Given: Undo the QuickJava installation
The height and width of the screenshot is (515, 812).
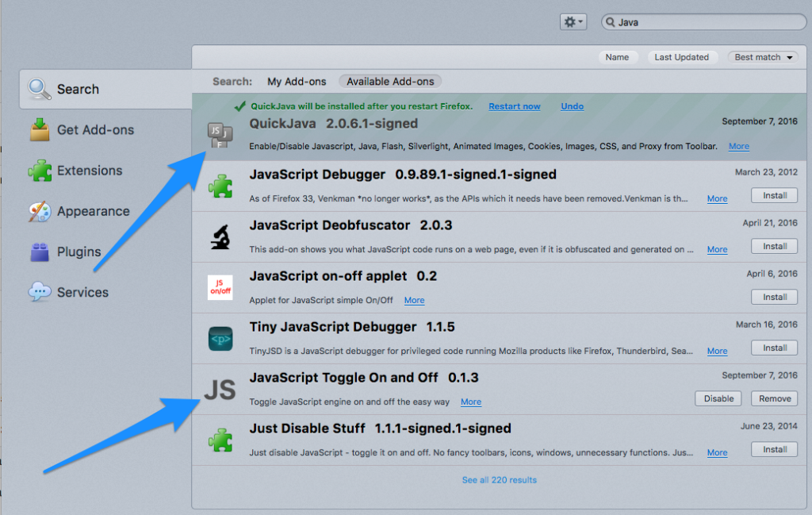Looking at the screenshot, I should 572,106.
